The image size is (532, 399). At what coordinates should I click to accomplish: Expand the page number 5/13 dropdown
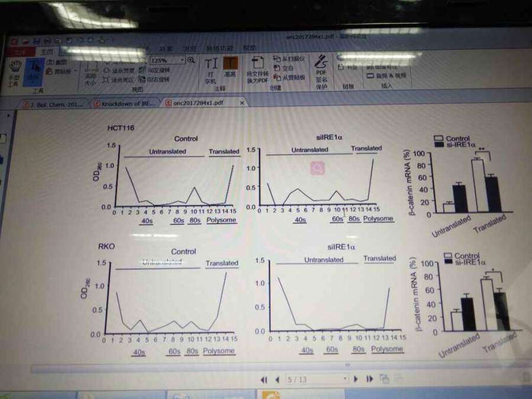[x=345, y=378]
